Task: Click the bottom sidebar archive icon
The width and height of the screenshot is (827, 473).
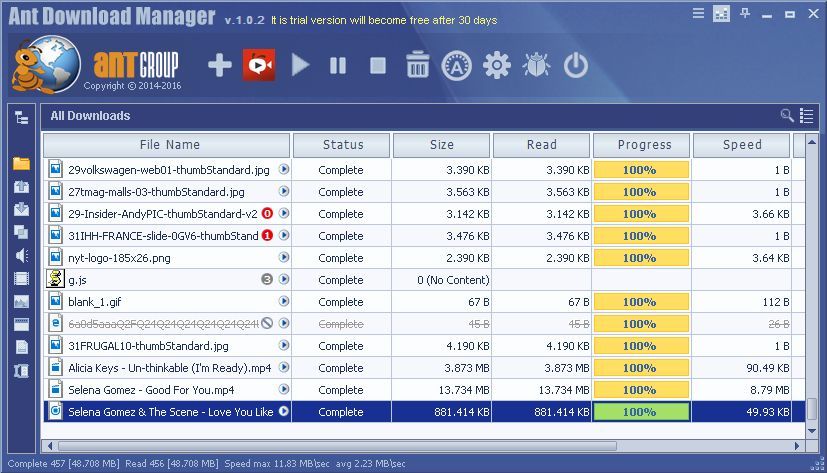Action: click(x=21, y=371)
